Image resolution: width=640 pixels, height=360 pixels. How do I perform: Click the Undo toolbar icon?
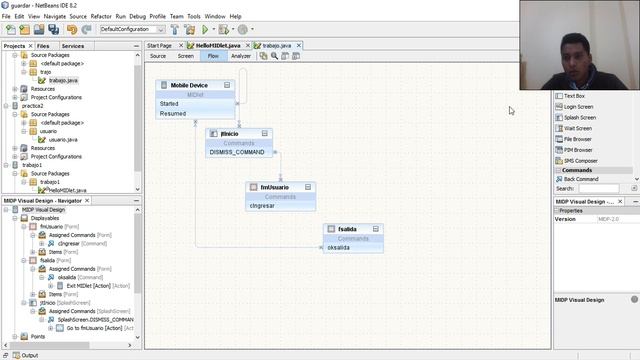pyautogui.click(x=72, y=29)
